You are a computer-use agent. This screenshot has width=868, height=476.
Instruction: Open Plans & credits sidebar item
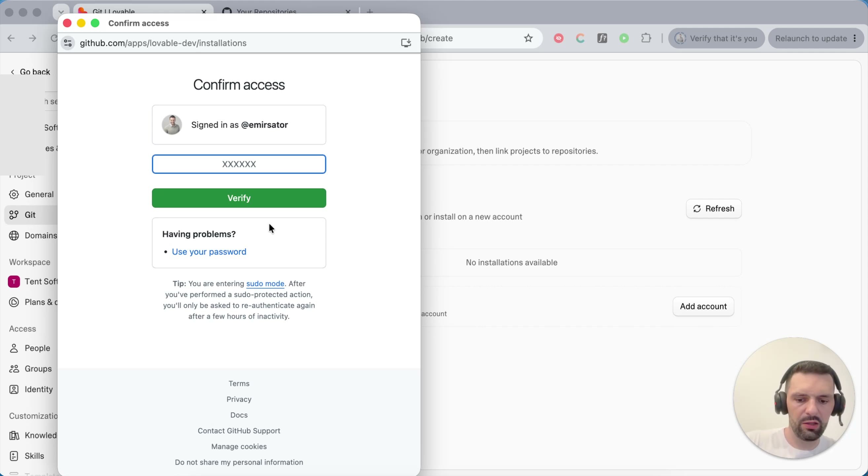pyautogui.click(x=32, y=302)
